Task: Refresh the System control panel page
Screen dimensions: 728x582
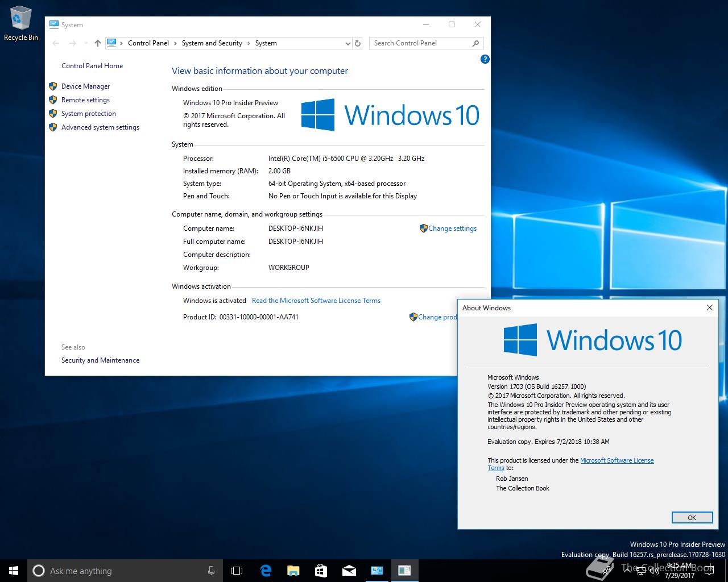Action: tap(358, 43)
